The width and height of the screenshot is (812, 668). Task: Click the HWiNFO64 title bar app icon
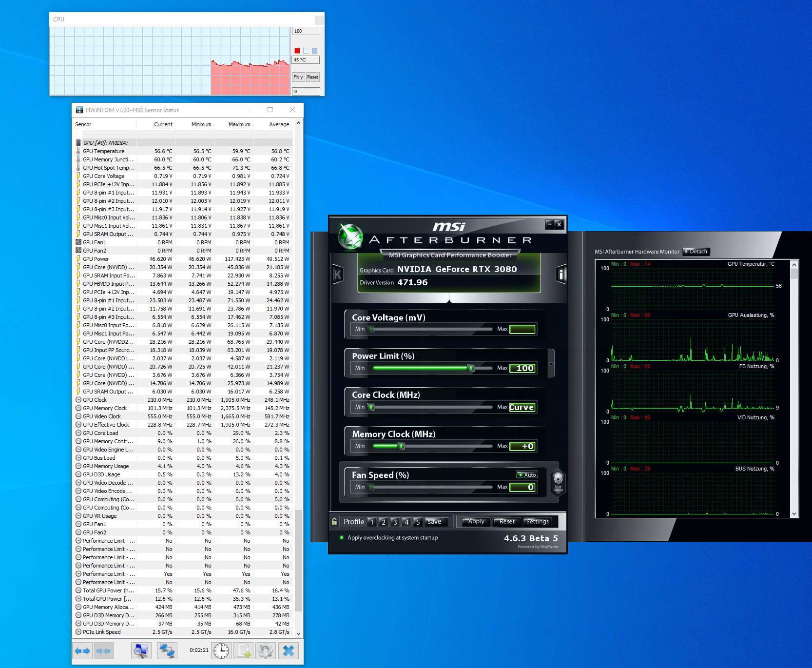pos(79,110)
